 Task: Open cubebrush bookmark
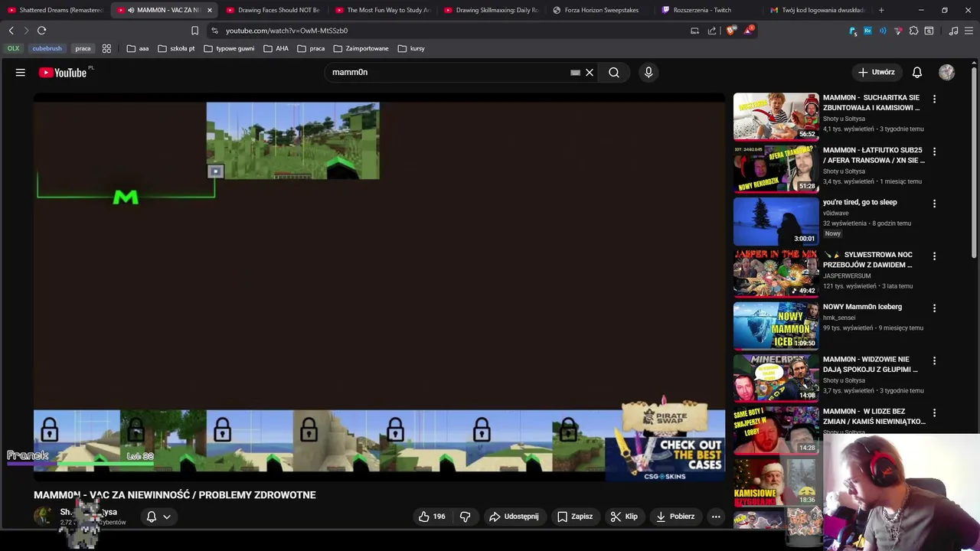click(x=47, y=48)
